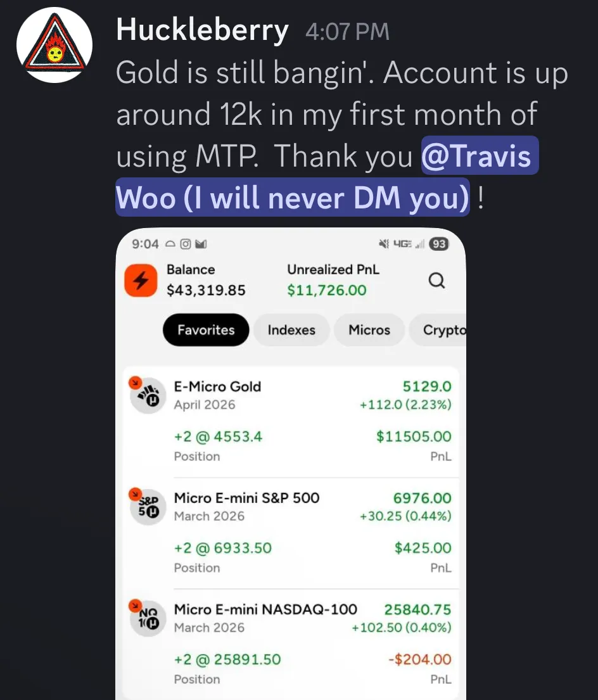Screen dimensions: 598x700
Task: Tap the battery 93 indicator
Action: [x=439, y=244]
